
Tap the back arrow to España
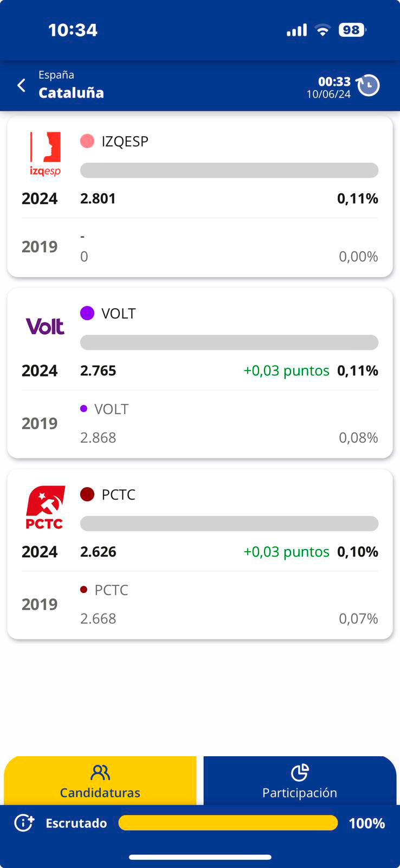[22, 85]
